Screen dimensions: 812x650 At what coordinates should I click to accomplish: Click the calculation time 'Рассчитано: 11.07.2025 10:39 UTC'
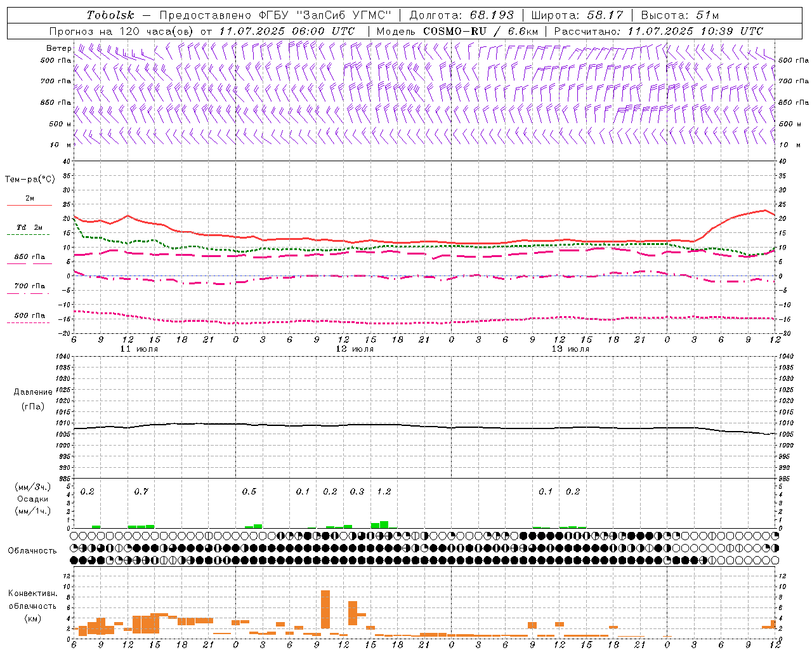(x=658, y=31)
